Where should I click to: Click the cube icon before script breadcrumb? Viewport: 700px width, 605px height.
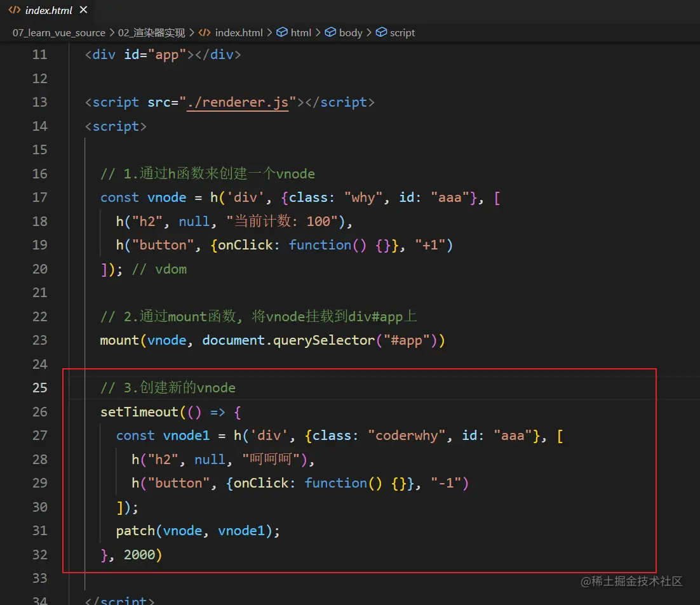381,32
